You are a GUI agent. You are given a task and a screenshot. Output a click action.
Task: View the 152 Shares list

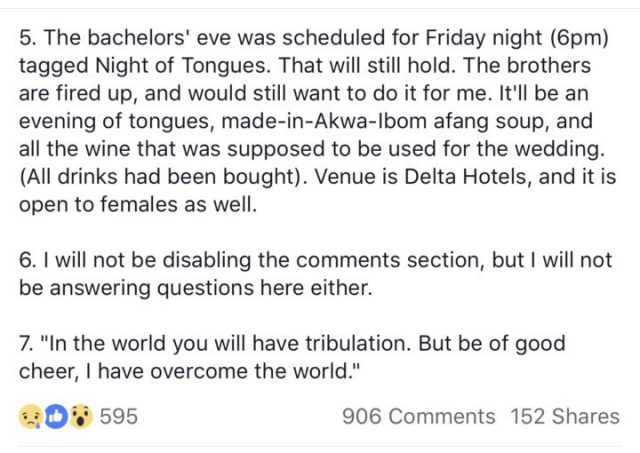[x=565, y=416]
